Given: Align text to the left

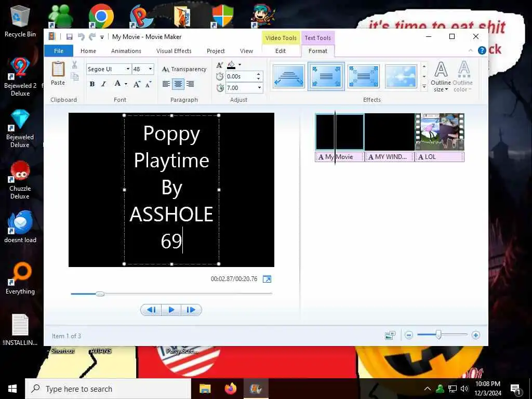Looking at the screenshot, I should tap(166, 84).
